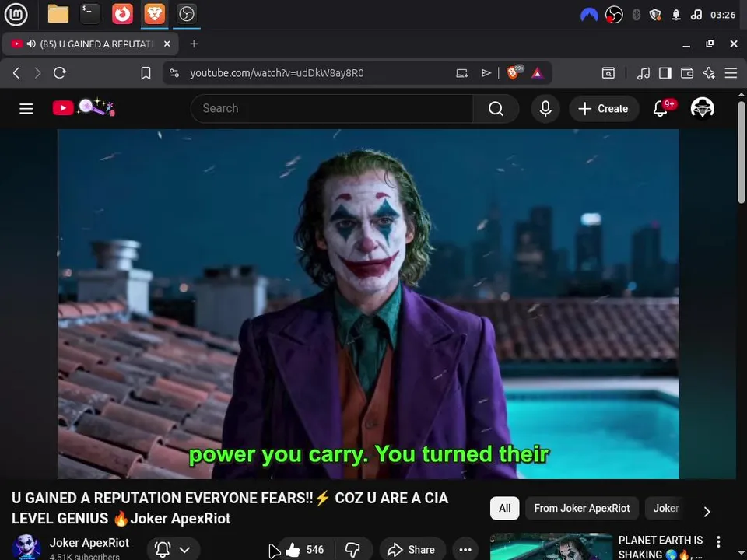Click the Create button
Viewport: 747px width, 560px height.
coord(604,109)
